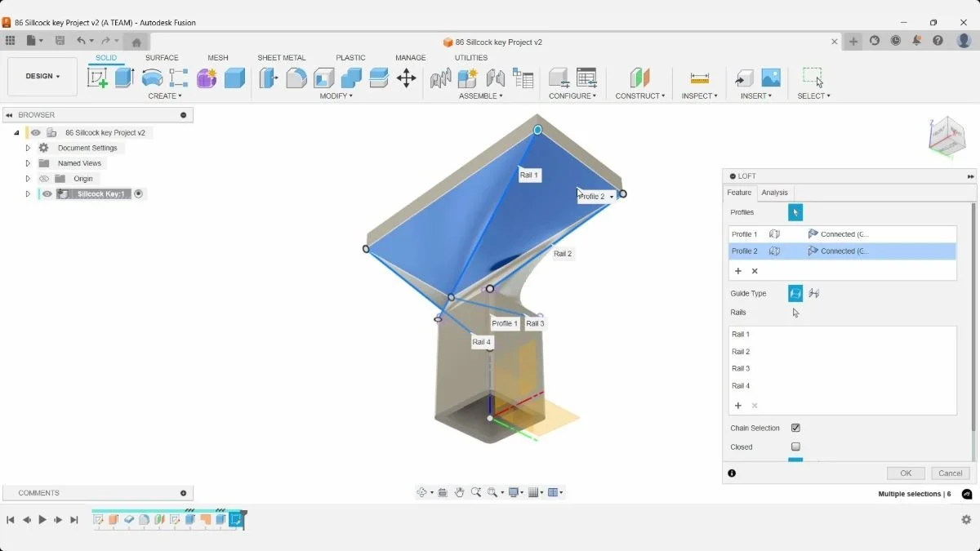Select the Box primitive tool

pyautogui.click(x=234, y=78)
